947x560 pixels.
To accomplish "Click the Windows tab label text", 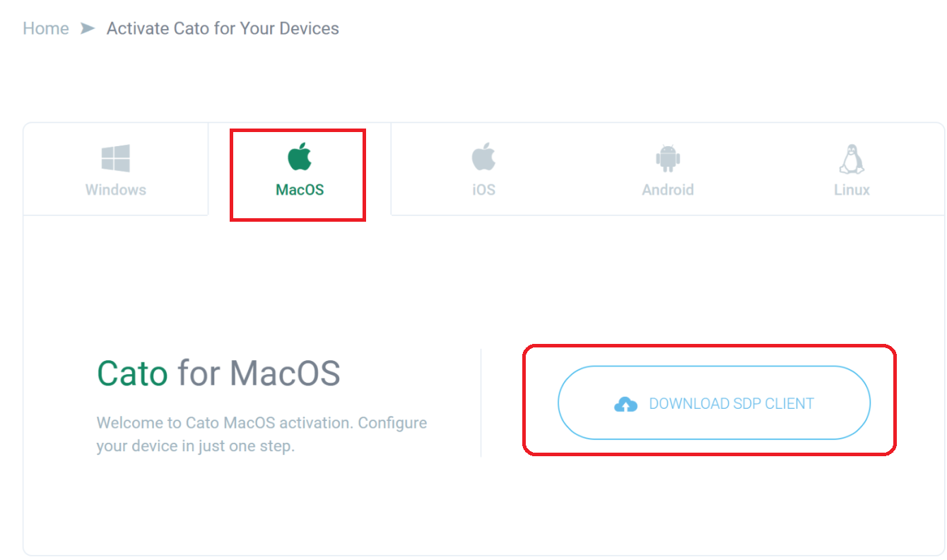I will [115, 189].
